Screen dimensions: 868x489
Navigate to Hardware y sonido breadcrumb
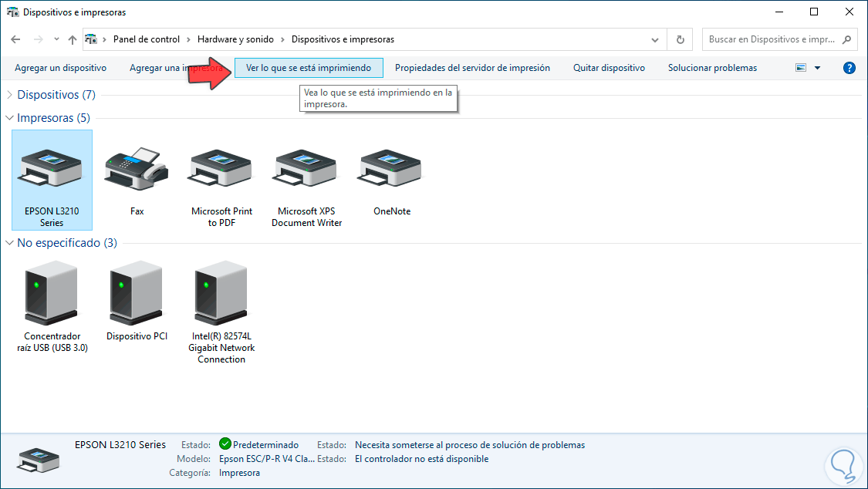tap(235, 39)
